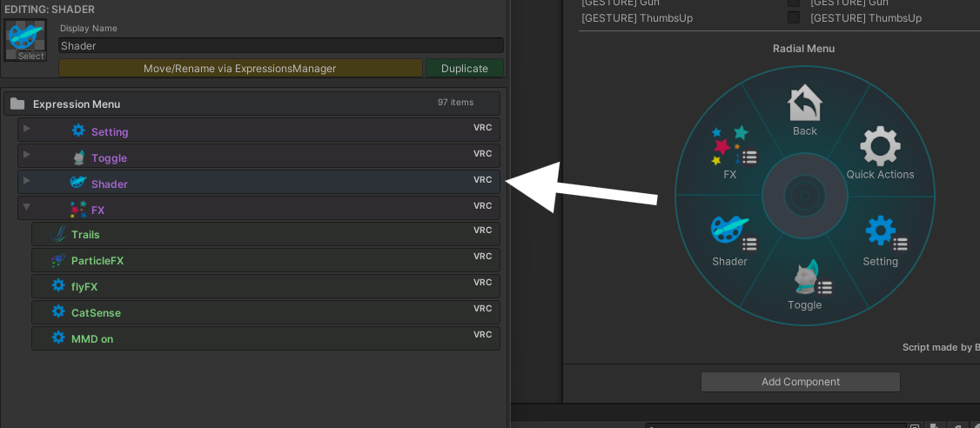Click the cat icon beside Toggle row
This screenshot has width=980, height=428.
(x=78, y=157)
